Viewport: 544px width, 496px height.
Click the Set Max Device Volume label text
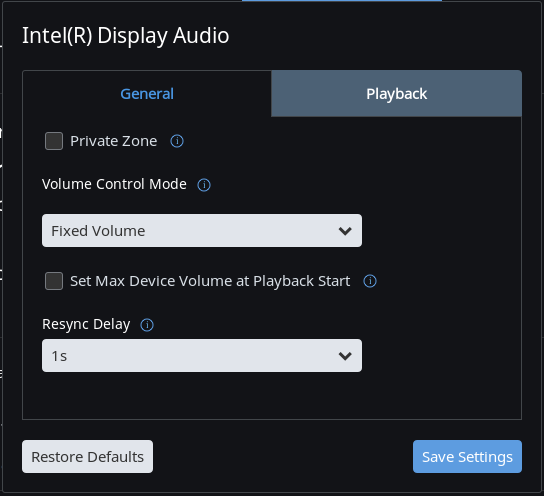(210, 281)
